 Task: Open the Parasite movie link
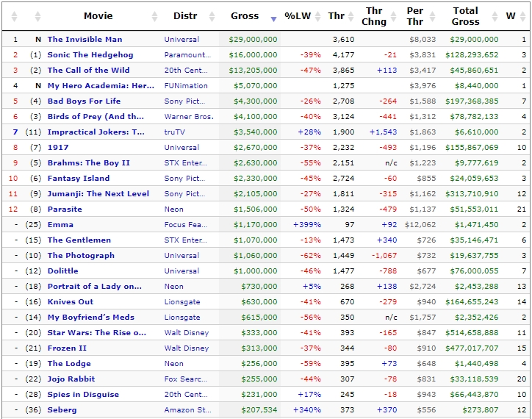[65, 209]
